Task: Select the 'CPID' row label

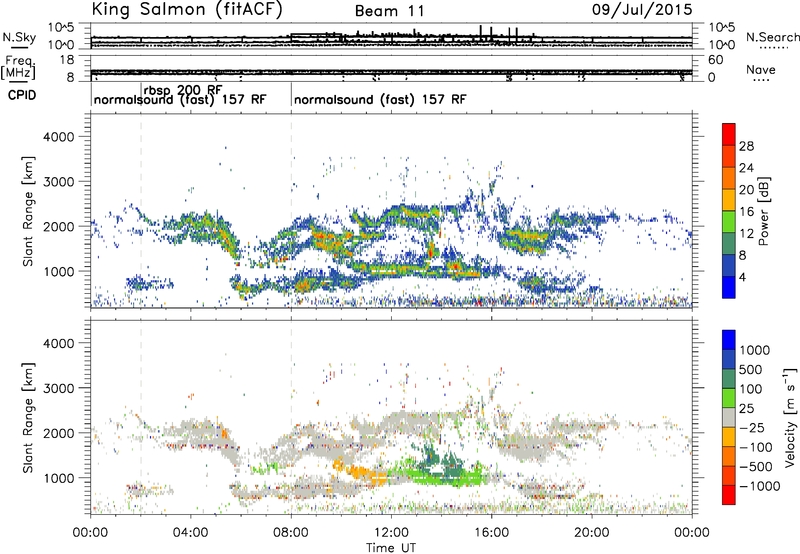Action: [22, 95]
